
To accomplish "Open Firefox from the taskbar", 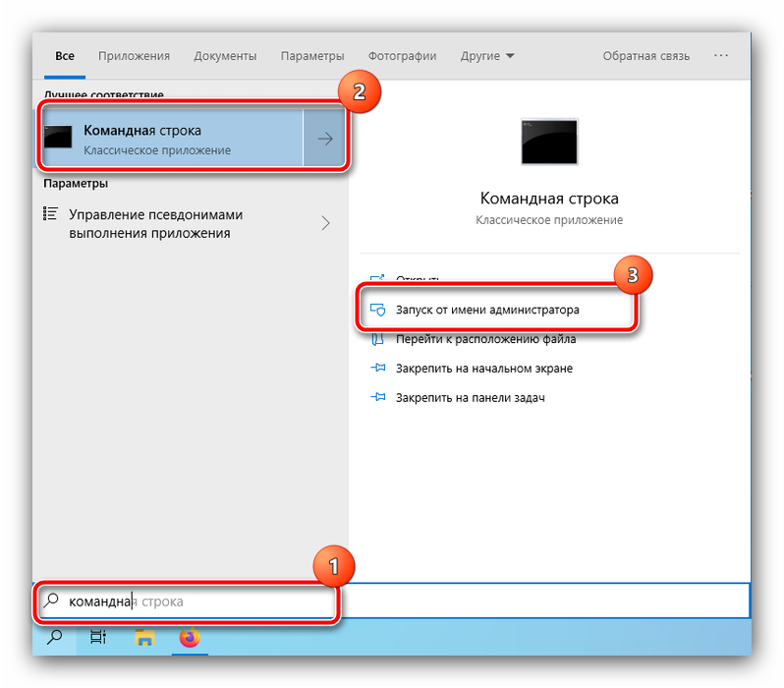I will (190, 638).
